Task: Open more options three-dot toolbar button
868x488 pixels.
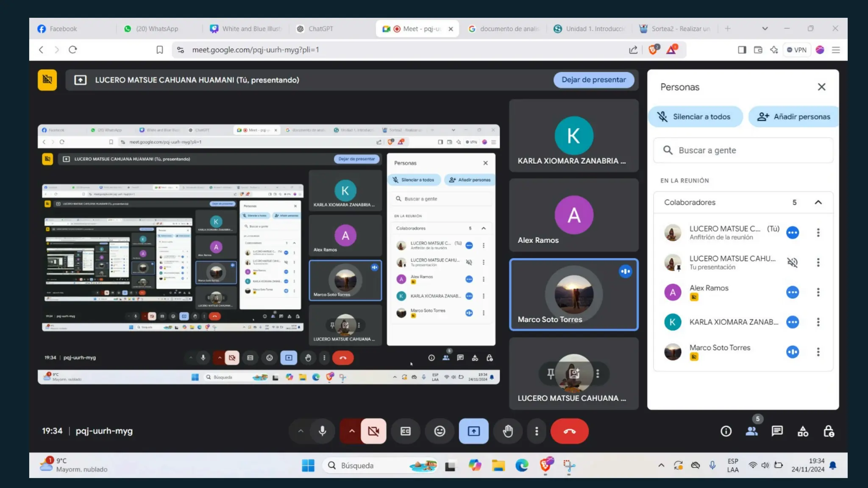Action: click(x=537, y=431)
